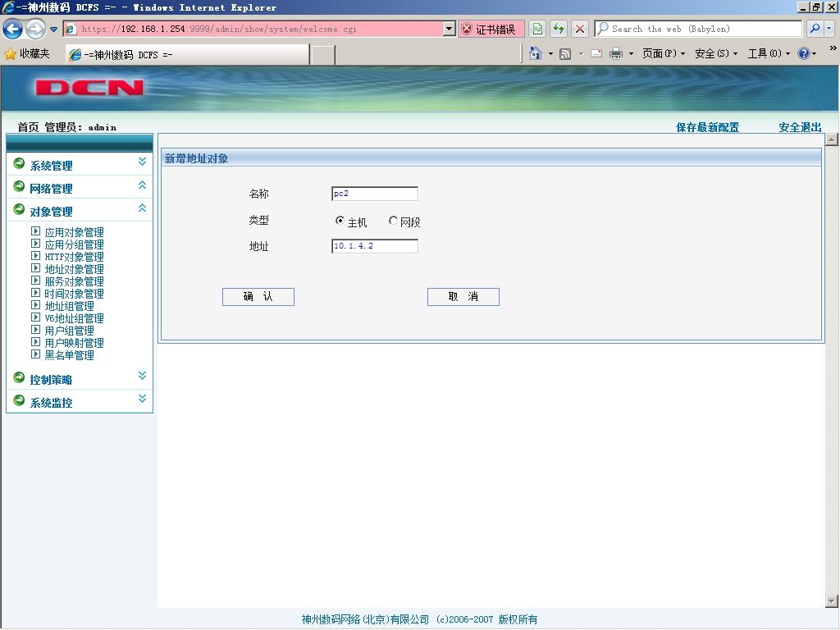Click the Babylon search input box

698,29
